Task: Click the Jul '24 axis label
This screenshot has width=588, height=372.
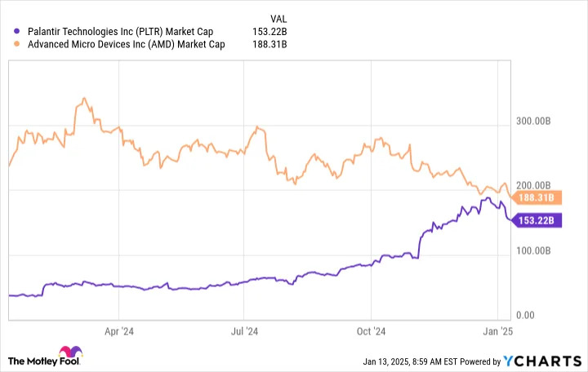Action: click(244, 331)
